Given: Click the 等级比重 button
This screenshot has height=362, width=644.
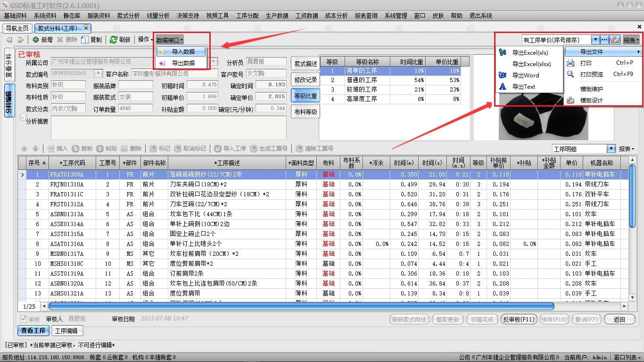Looking at the screenshot, I should (x=305, y=96).
